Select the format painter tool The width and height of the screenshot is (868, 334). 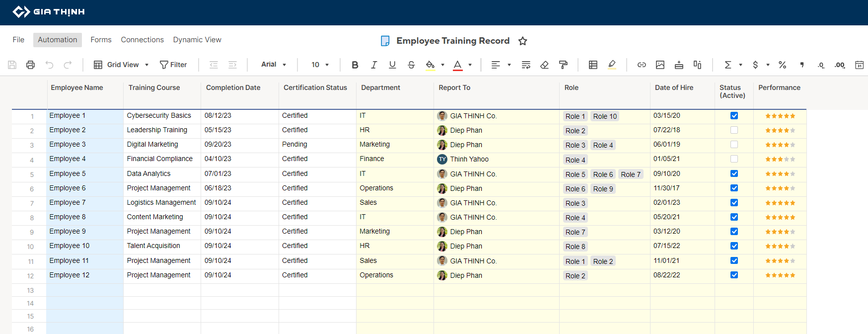[x=563, y=65]
